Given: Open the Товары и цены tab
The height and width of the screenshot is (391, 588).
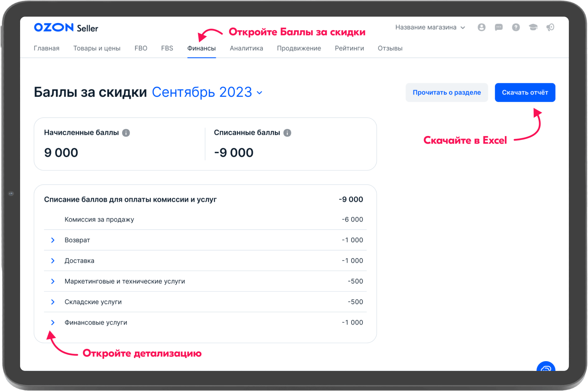Looking at the screenshot, I should [x=97, y=48].
